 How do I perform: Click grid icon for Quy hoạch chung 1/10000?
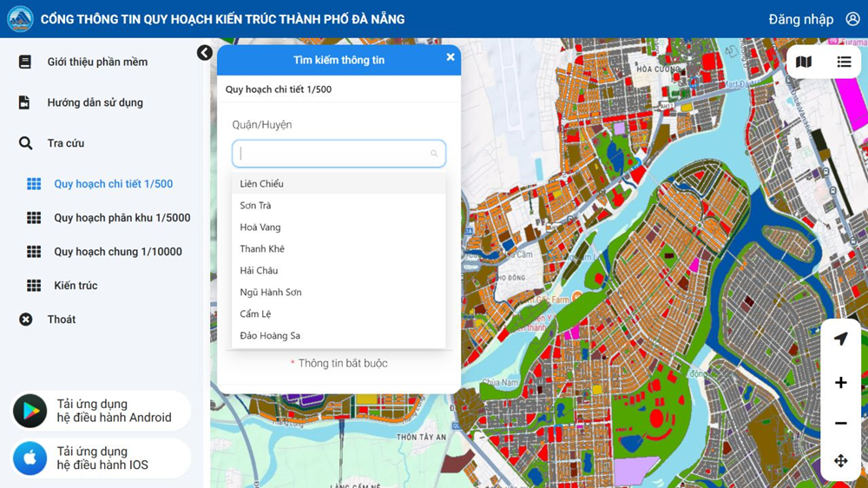tap(34, 252)
